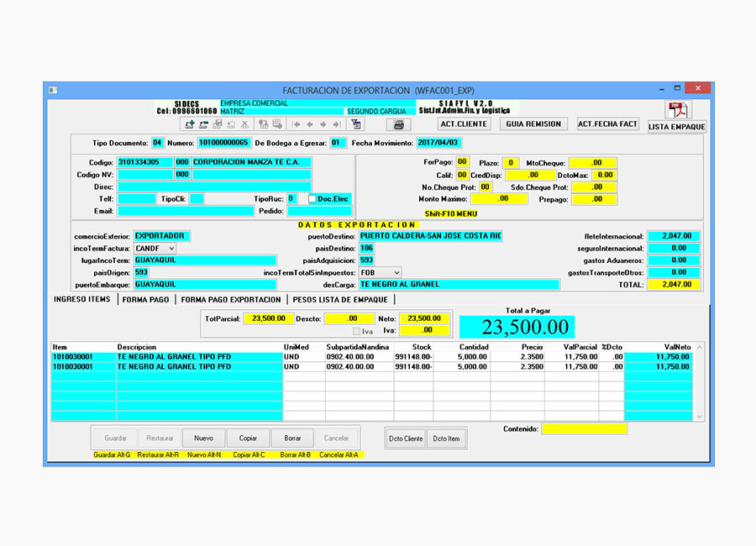Go to the next record arrow icon
This screenshot has height=546, width=756.
(x=323, y=124)
